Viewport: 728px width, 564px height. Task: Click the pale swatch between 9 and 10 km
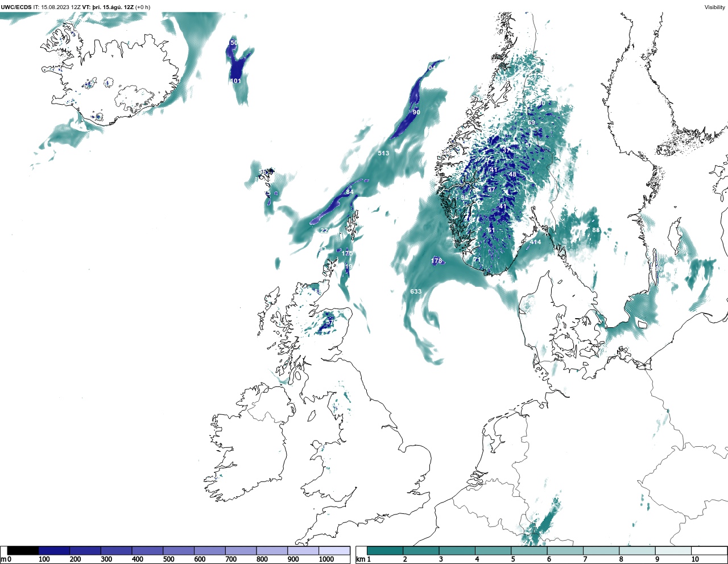pos(673,551)
